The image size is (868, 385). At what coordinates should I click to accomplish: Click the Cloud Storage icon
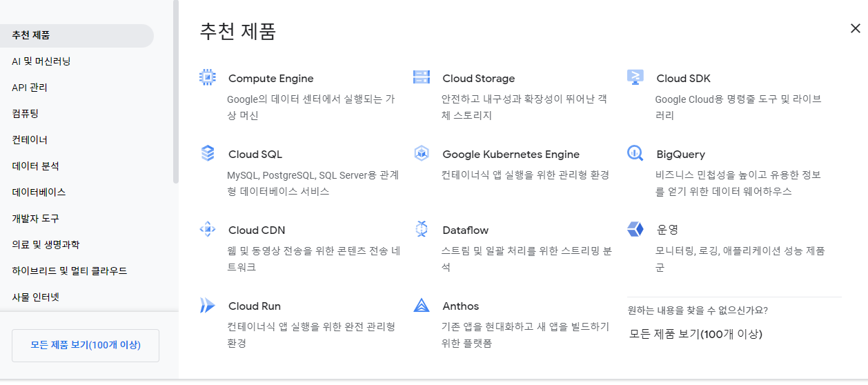tap(422, 77)
